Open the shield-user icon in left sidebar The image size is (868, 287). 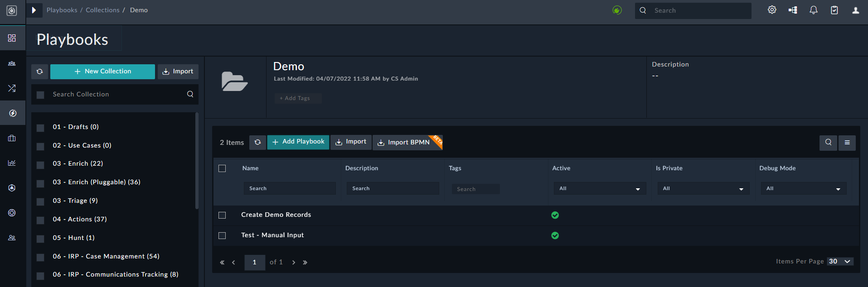pyautogui.click(x=12, y=188)
